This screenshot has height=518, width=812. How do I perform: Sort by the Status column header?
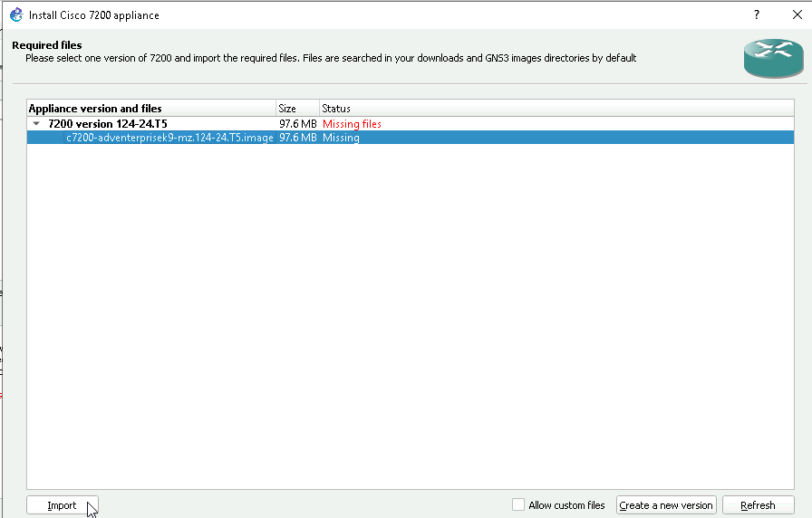556,108
